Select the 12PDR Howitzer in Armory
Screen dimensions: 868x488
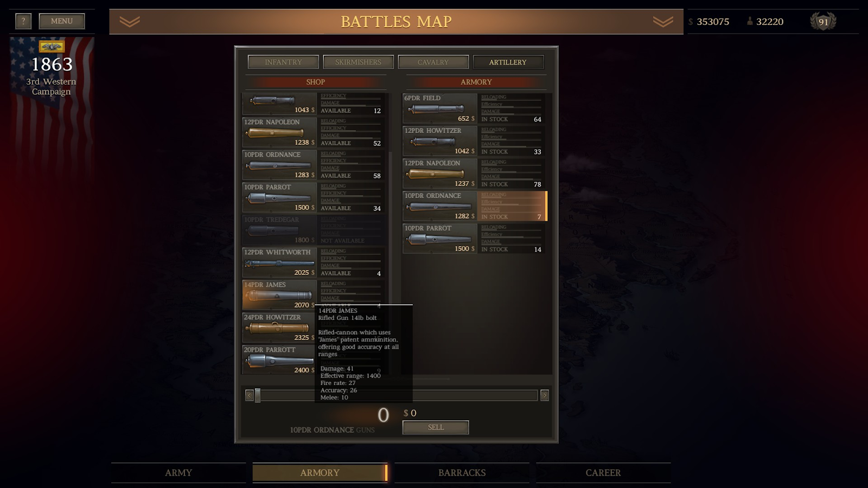[x=475, y=141]
